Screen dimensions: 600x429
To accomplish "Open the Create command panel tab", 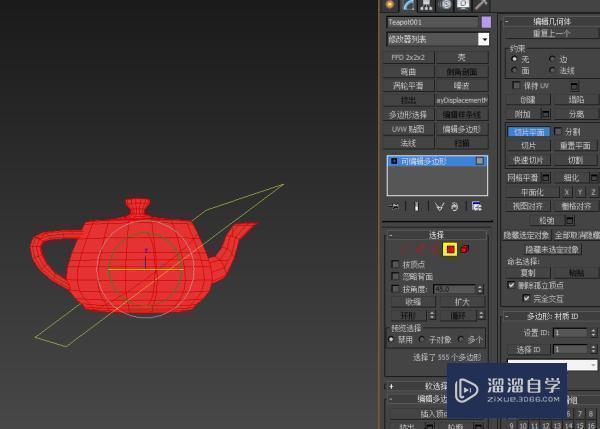I will point(390,5).
